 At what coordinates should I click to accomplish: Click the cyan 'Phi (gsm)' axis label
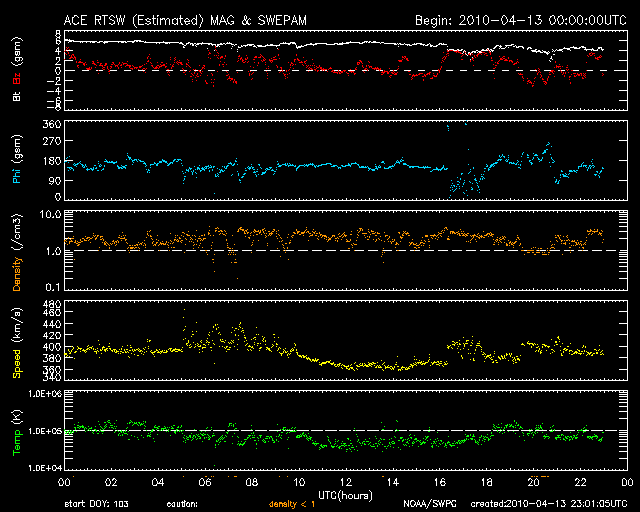(x=16, y=159)
